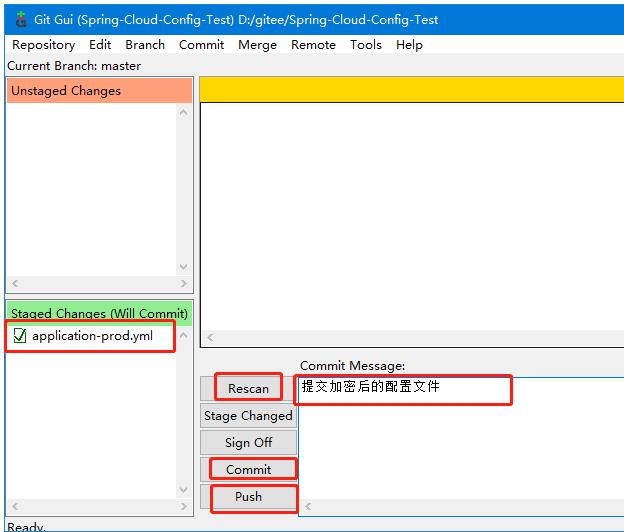Open the Remote menu

click(313, 45)
